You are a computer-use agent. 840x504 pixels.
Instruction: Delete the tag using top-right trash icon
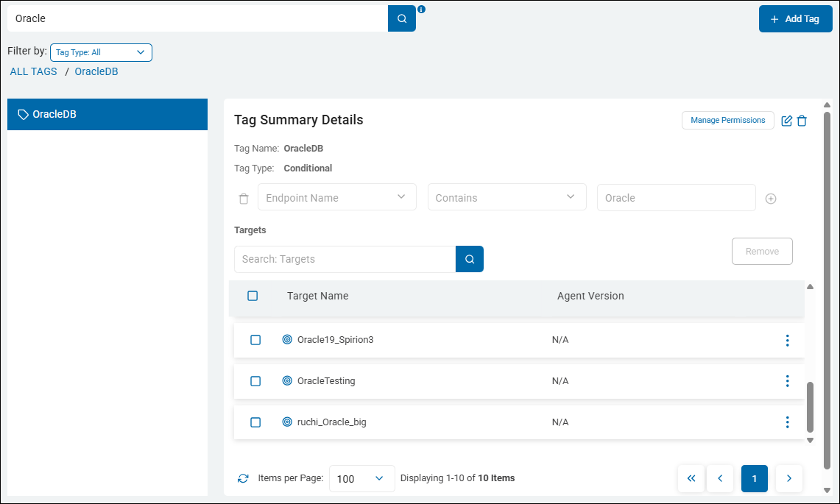pyautogui.click(x=802, y=121)
